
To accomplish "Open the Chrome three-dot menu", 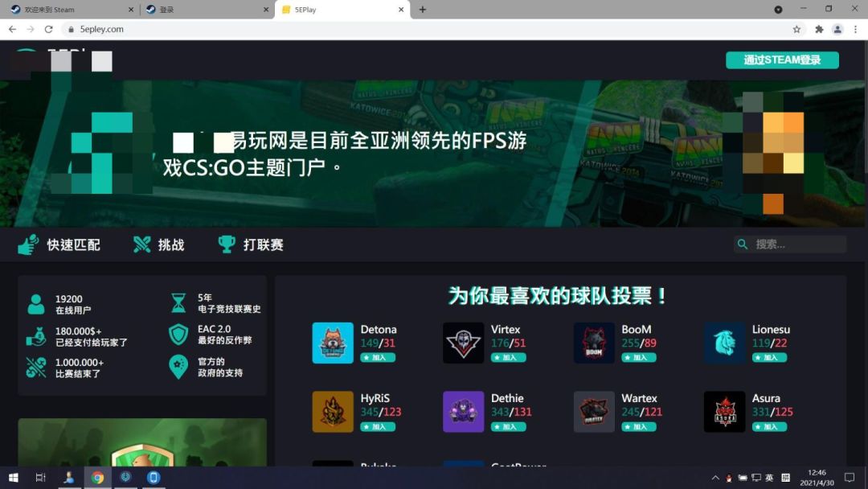I will (855, 29).
